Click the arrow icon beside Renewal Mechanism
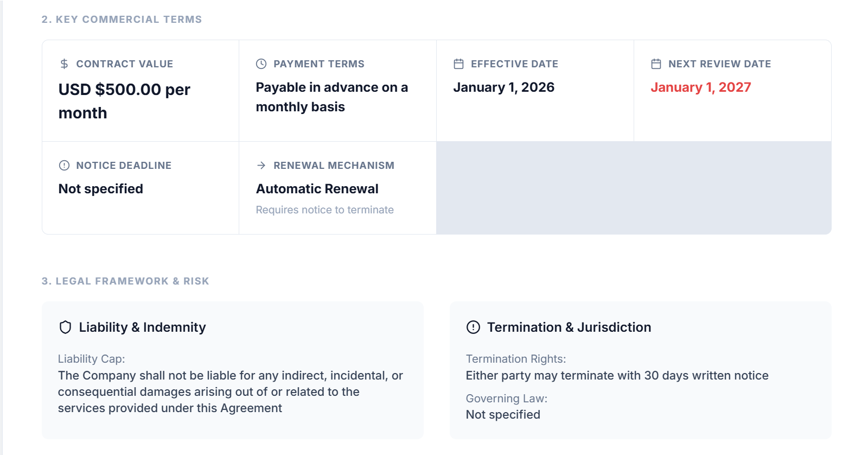Viewport: 868px width, 455px height. (x=260, y=166)
